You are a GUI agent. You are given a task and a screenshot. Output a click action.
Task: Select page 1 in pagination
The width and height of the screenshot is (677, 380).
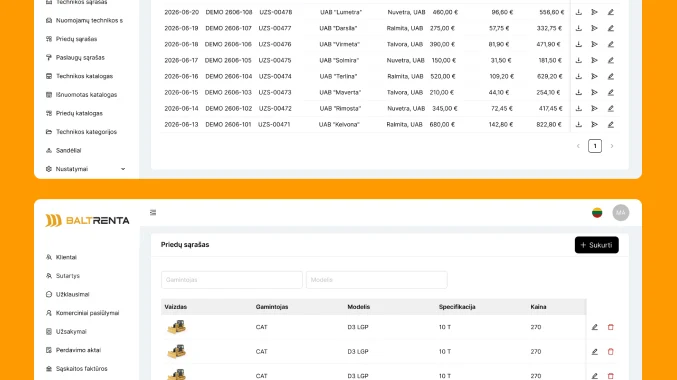point(595,146)
